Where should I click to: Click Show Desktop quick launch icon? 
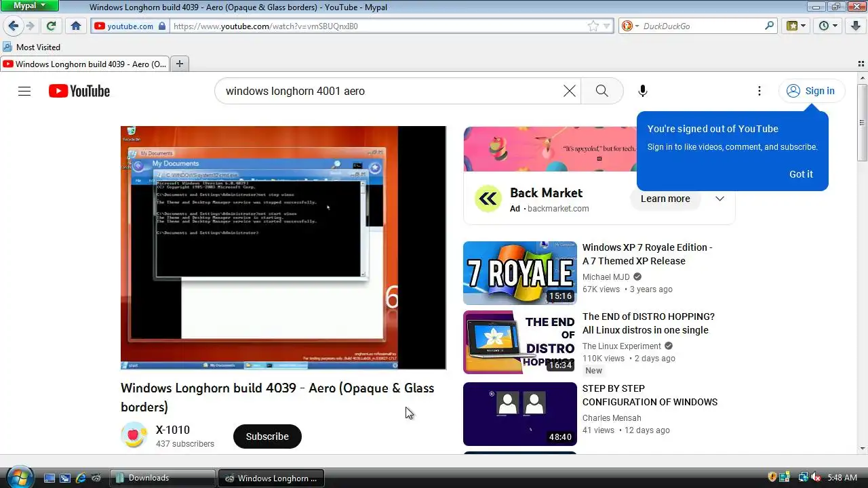[x=50, y=478]
